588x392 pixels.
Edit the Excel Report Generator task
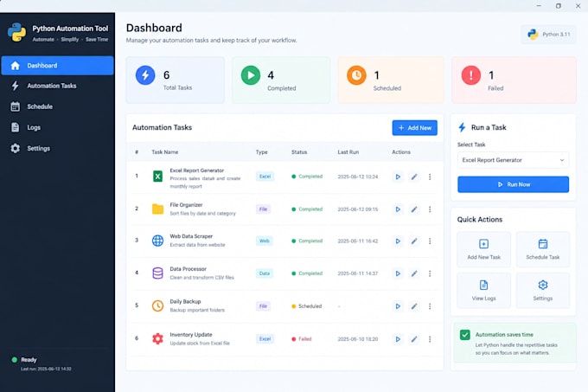[x=414, y=177]
